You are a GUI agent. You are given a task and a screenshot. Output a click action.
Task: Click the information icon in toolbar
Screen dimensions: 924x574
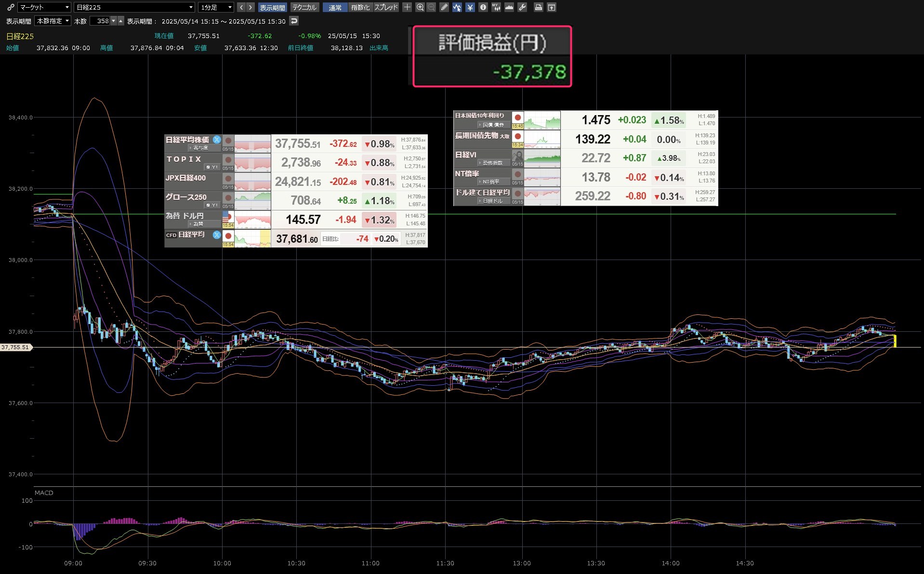[483, 7]
